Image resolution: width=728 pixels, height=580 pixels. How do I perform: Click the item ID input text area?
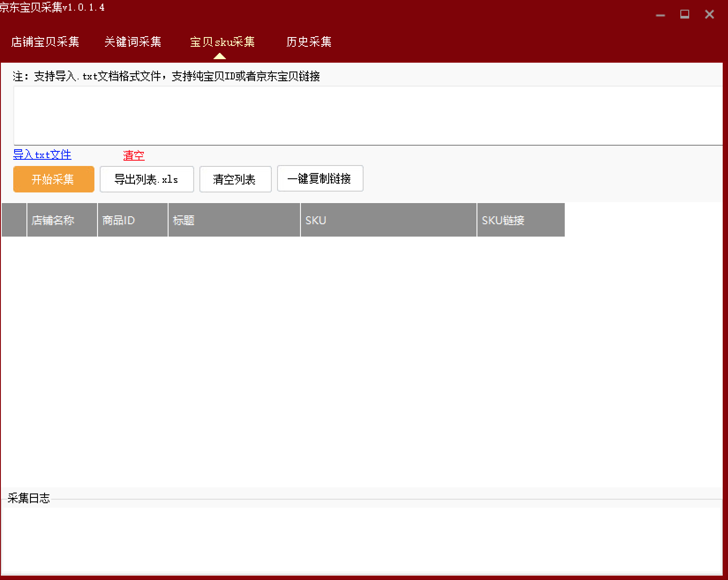[x=368, y=116]
